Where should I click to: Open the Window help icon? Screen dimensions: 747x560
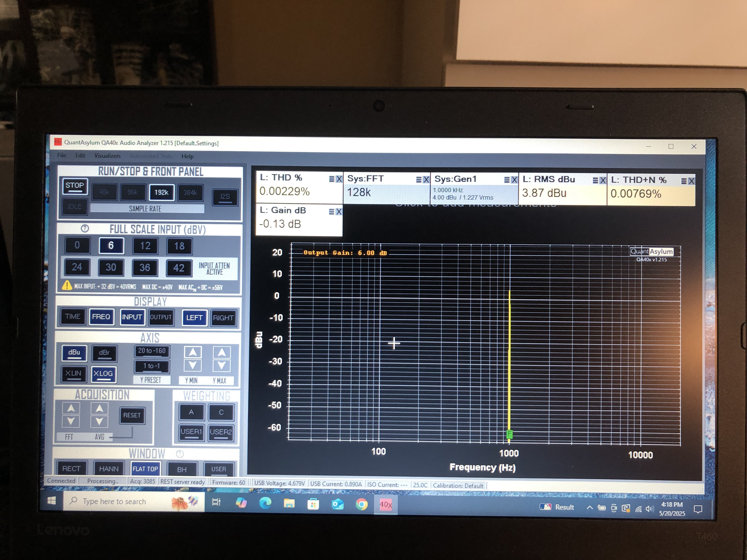click(180, 454)
